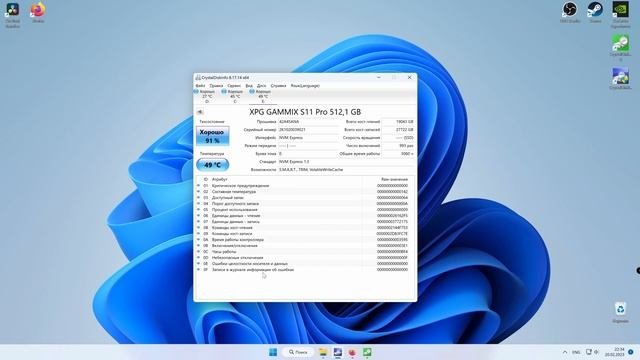Open the OBS Studio desktop shortcut
Screen dimensions: 640x360
click(570, 12)
